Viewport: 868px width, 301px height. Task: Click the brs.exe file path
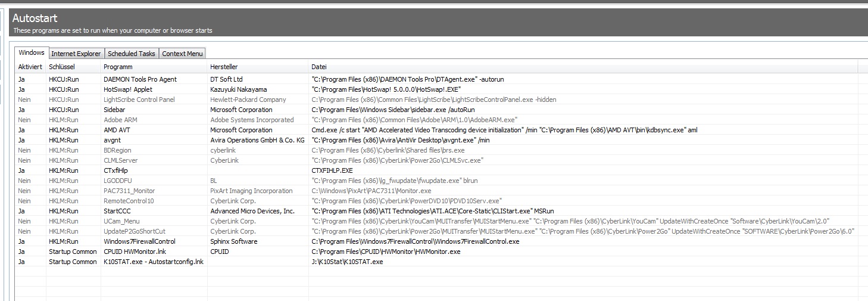coord(388,150)
